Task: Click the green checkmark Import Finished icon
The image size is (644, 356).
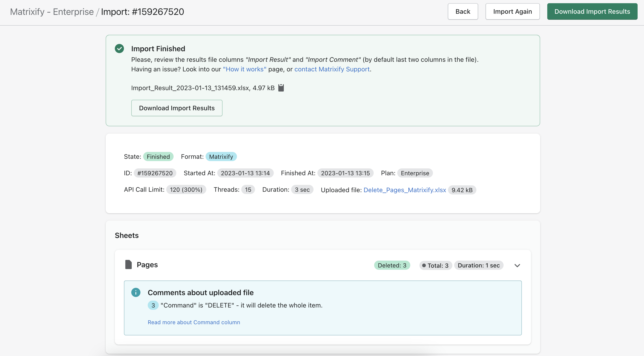Action: coord(119,49)
